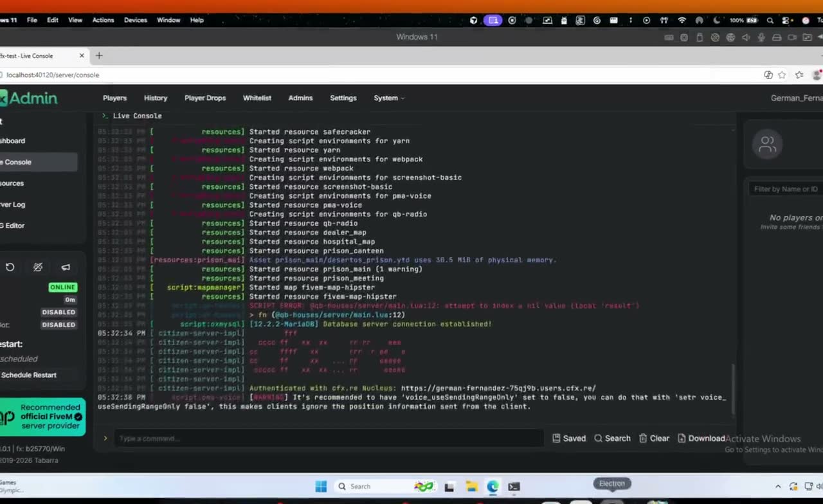Open Microsoft Edge from the taskbar

coord(493,487)
